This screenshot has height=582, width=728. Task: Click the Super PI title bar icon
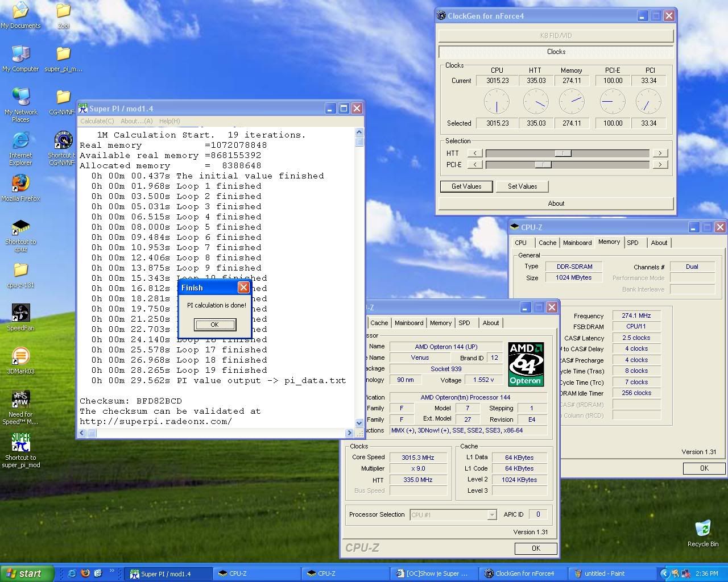(x=83, y=108)
